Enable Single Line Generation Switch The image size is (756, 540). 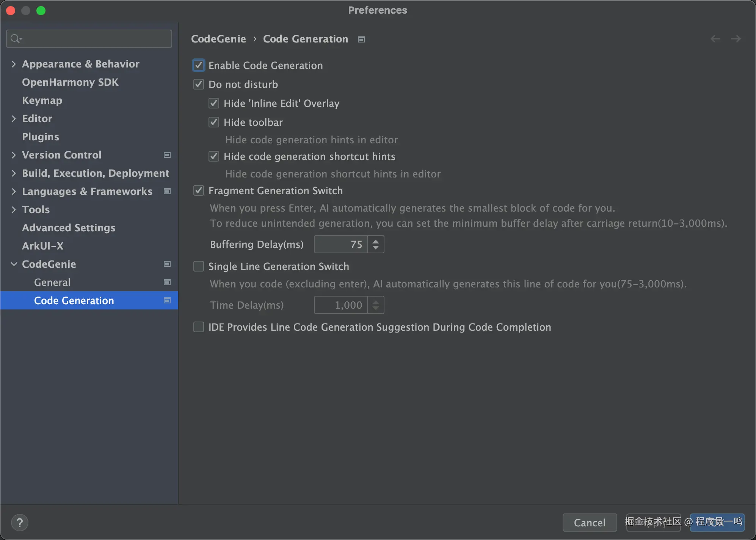[x=199, y=266]
